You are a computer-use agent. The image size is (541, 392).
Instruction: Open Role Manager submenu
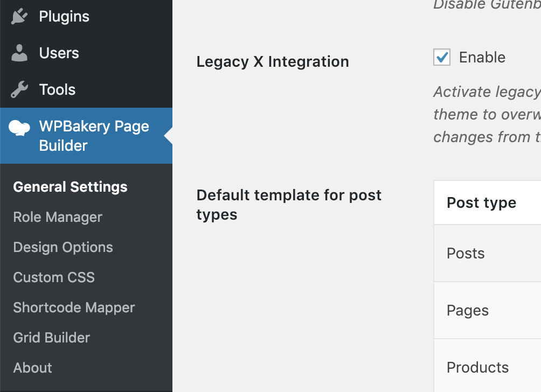(x=58, y=217)
